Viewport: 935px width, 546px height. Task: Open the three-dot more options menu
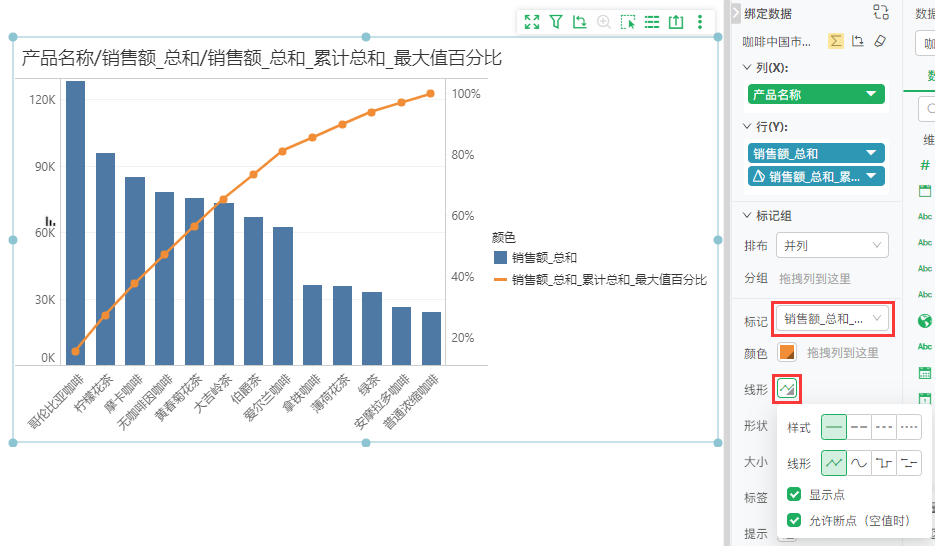(x=700, y=21)
